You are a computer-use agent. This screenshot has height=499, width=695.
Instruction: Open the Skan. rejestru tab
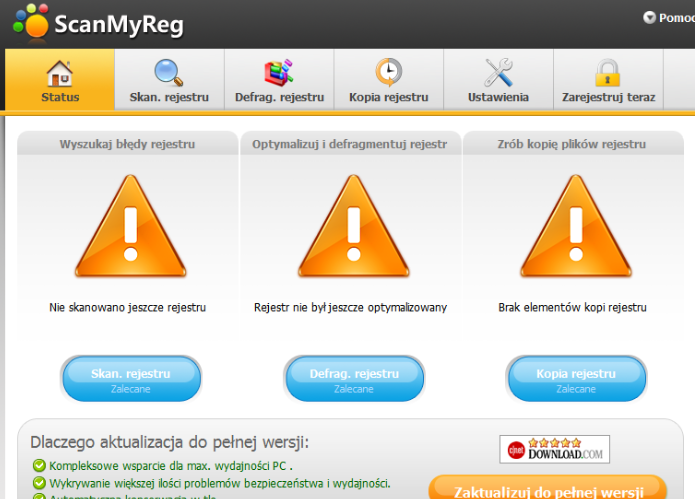[169, 79]
